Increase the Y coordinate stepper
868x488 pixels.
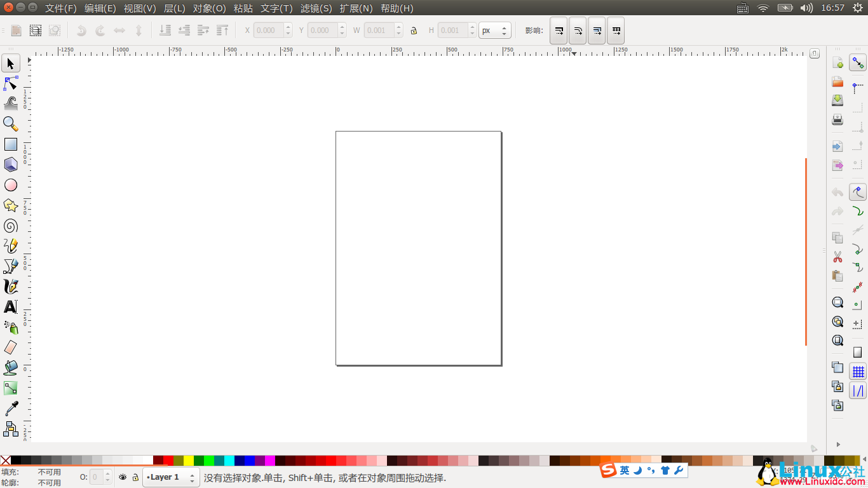(x=342, y=27)
